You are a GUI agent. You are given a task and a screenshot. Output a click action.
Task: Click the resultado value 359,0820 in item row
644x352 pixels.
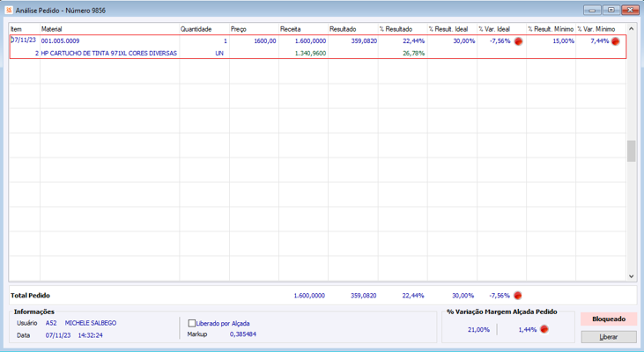click(x=364, y=41)
